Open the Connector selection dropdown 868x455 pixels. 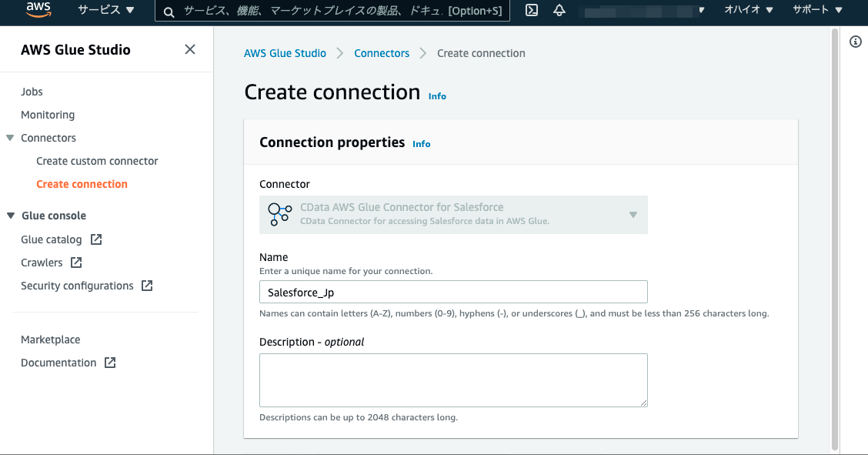click(x=453, y=215)
